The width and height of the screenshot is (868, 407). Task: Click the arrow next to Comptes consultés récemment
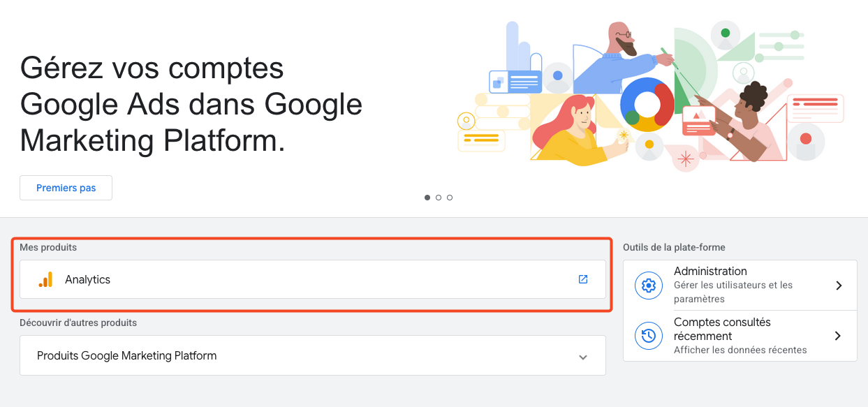(x=839, y=336)
